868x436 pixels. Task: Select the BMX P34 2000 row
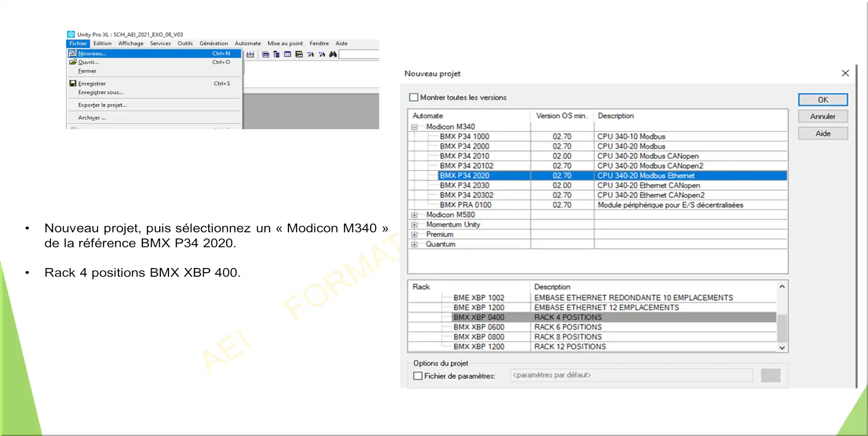597,146
